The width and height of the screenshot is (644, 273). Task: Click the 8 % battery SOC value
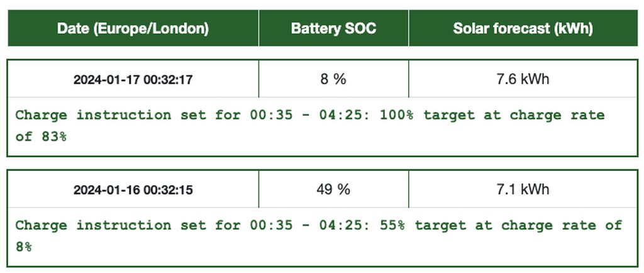click(x=333, y=79)
